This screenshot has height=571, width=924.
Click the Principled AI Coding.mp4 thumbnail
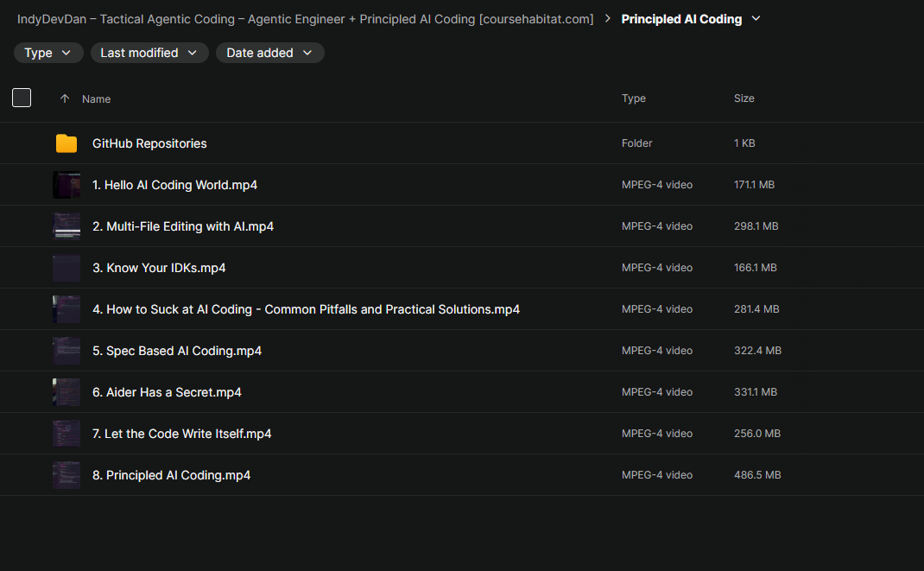pyautogui.click(x=66, y=475)
